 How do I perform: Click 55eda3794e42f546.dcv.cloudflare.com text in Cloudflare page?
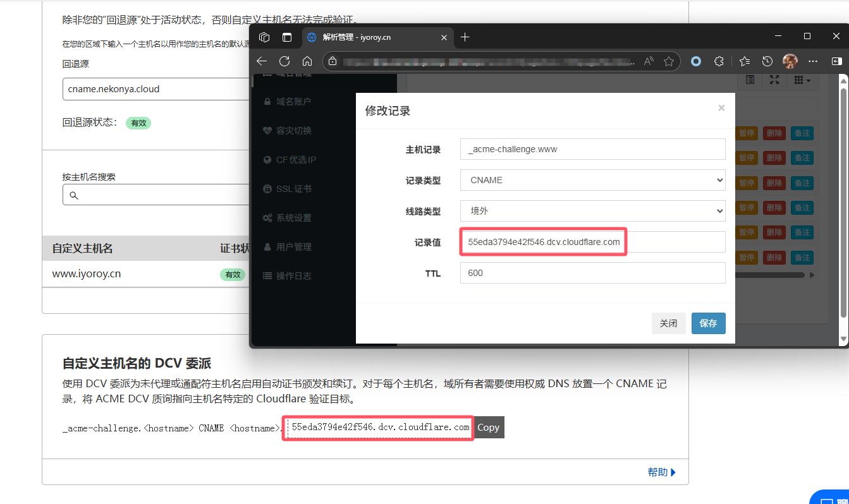[x=381, y=428]
